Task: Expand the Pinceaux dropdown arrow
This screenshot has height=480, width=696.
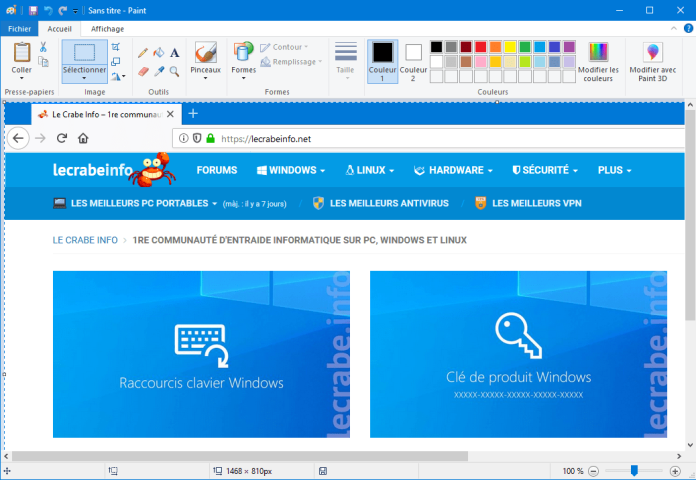Action: [206, 79]
